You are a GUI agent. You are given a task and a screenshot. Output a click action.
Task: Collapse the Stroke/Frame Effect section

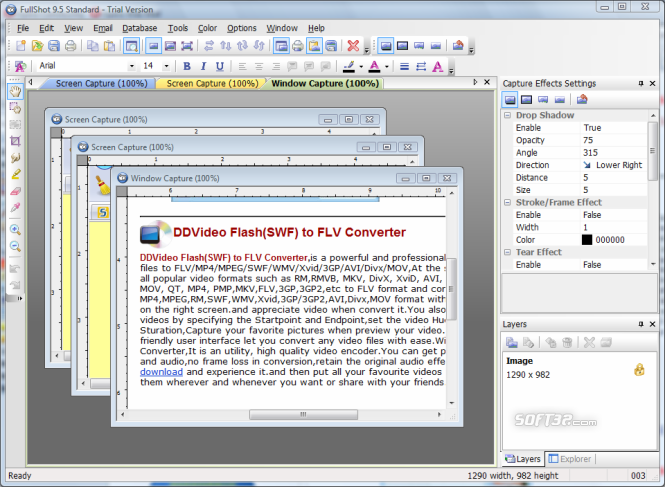tap(507, 202)
